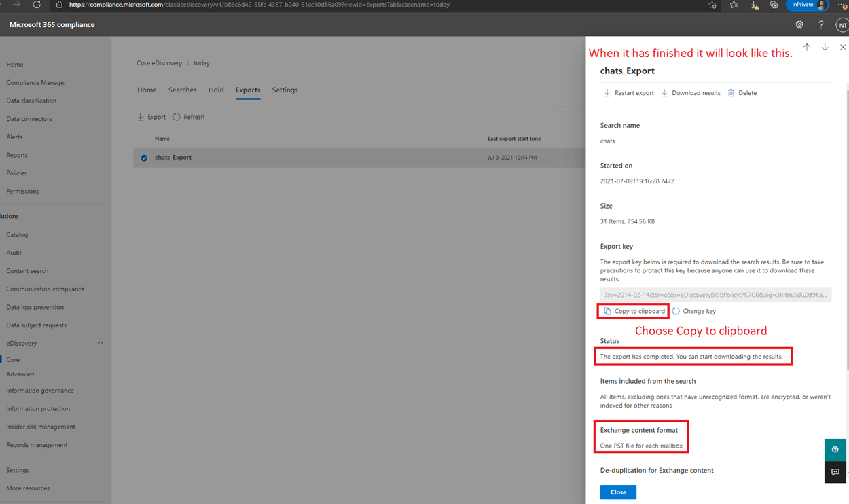The image size is (849, 504).
Task: Click the Core eDiscovery breadcrumb link
Action: point(160,63)
